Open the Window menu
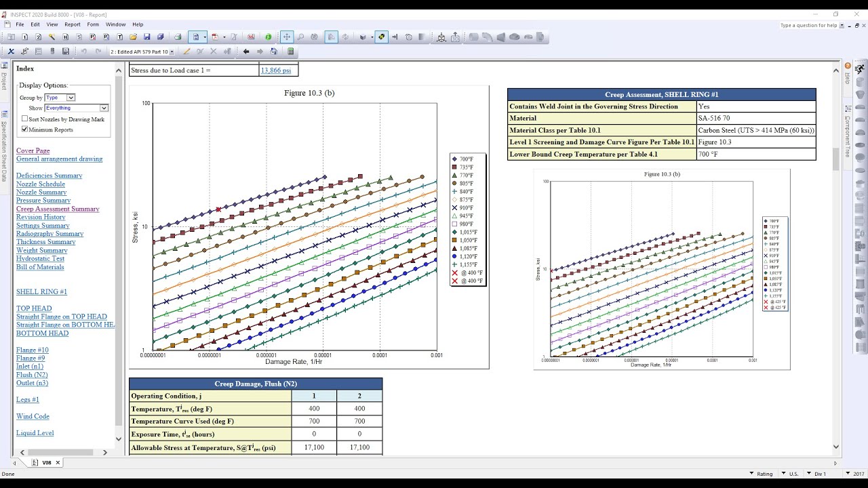This screenshot has height=488, width=868. pyautogui.click(x=115, y=24)
